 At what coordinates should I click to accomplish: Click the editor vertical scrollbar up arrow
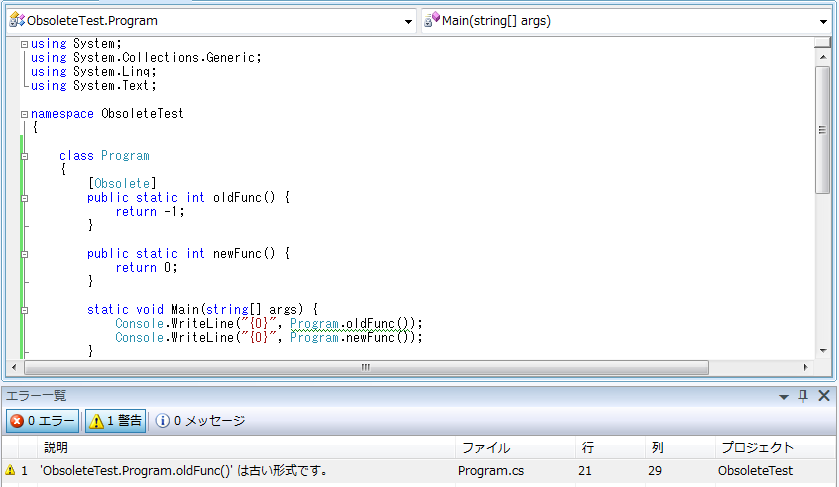click(823, 57)
